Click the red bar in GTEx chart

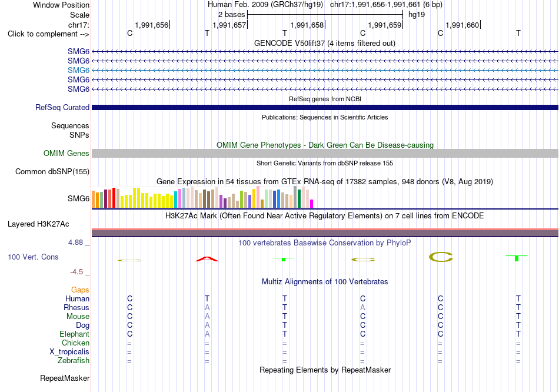(x=114, y=198)
